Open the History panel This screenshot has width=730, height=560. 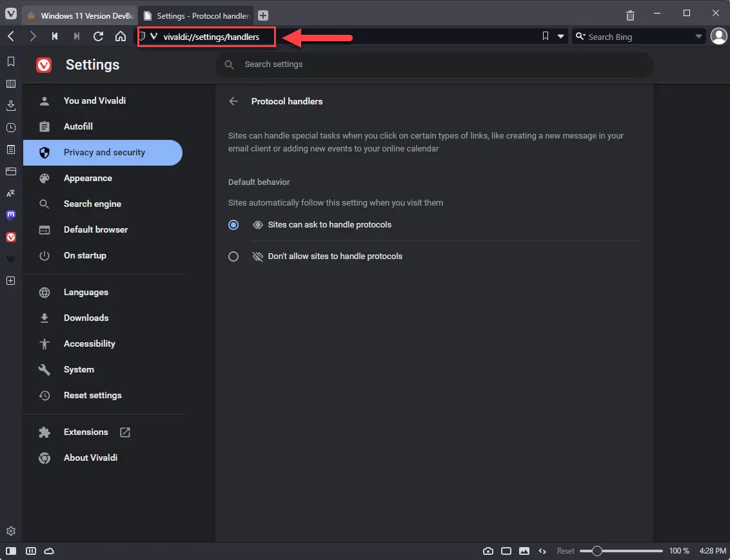[x=11, y=128]
